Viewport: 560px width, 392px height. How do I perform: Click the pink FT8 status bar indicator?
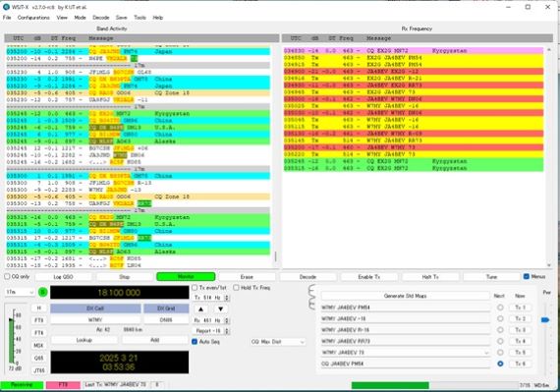pos(63,385)
